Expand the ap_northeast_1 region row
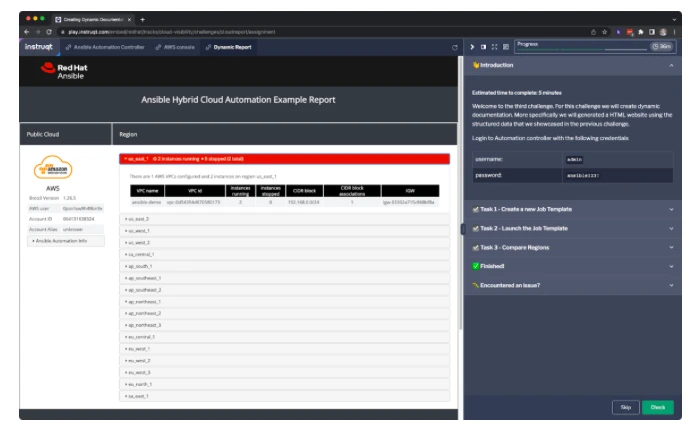The height and width of the screenshot is (432, 693). [x=285, y=302]
